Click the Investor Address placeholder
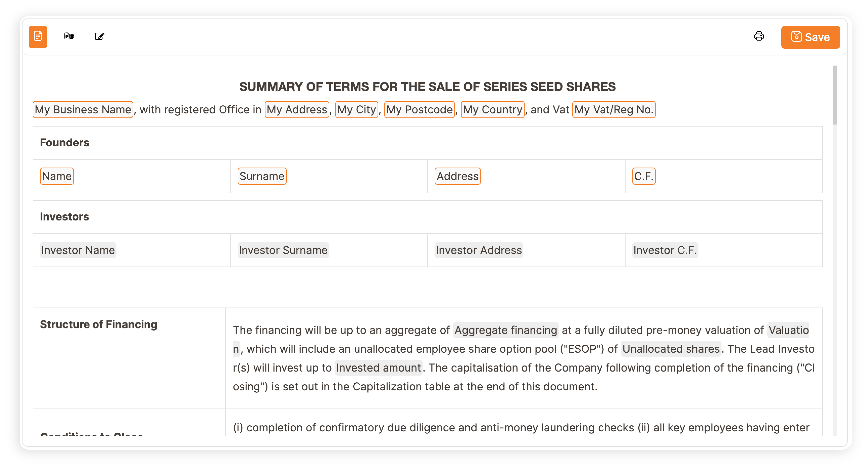Image resolution: width=868 pixels, height=469 pixels. [479, 250]
